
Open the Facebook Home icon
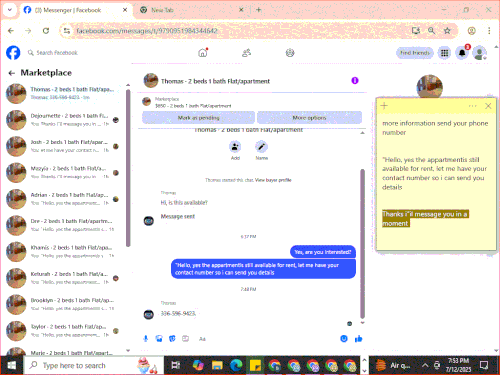pyautogui.click(x=203, y=53)
